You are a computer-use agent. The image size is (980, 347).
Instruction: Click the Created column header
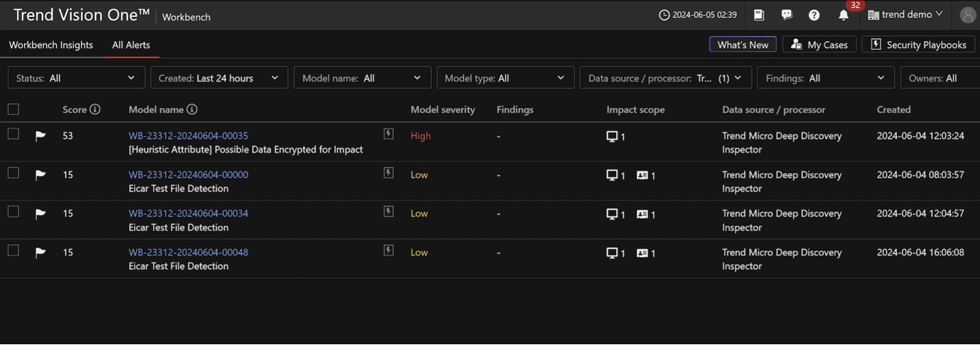coord(894,110)
